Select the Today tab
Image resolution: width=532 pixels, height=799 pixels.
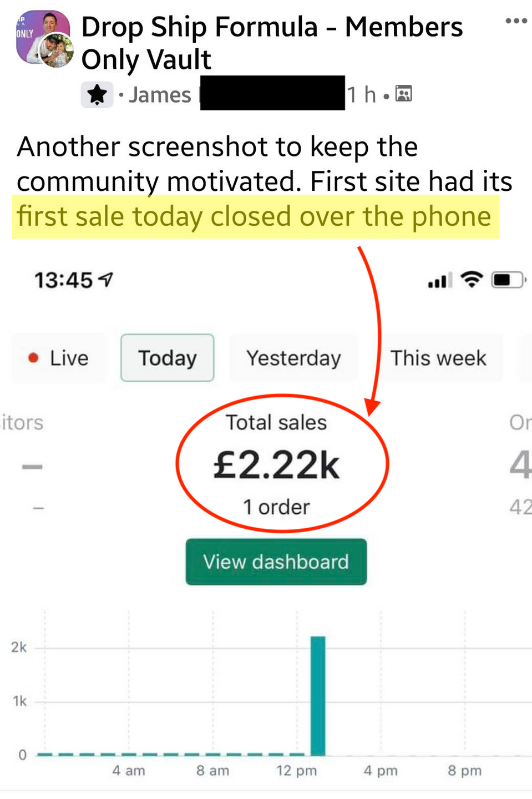click(x=168, y=358)
